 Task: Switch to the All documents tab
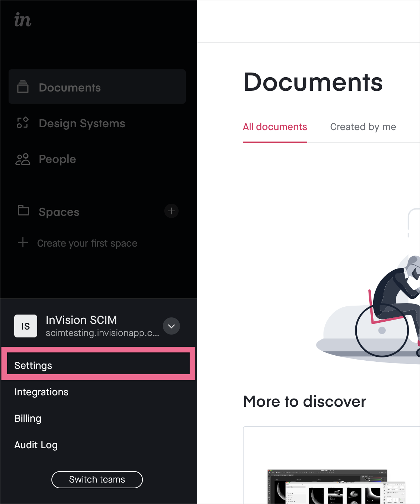tap(275, 127)
